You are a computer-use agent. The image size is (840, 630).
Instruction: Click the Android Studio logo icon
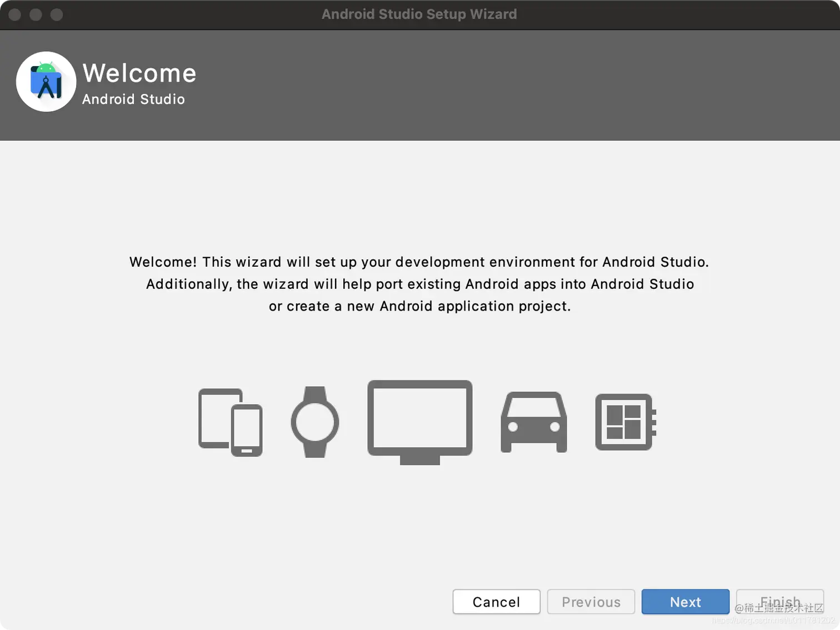click(46, 82)
